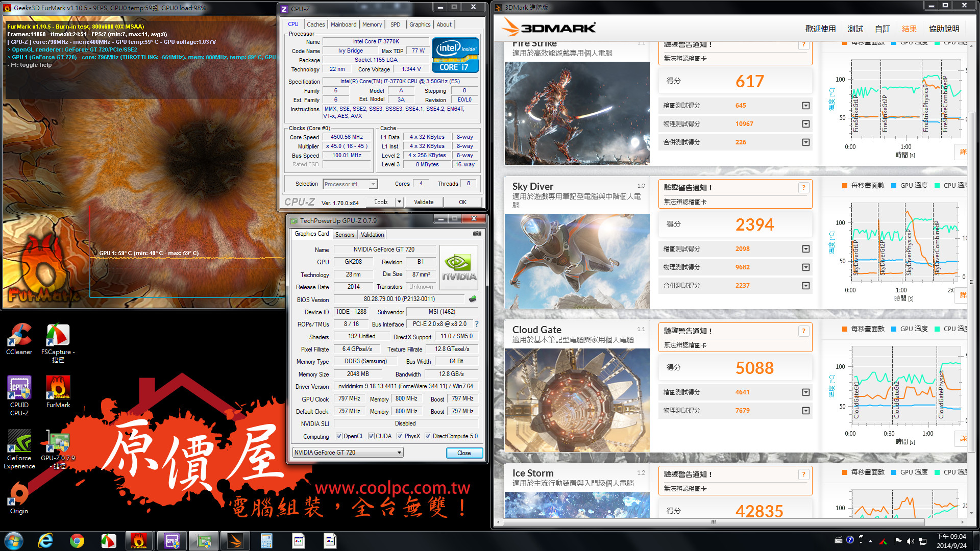Click Ice Storm warning help icon
The height and width of the screenshot is (551, 980).
click(803, 474)
